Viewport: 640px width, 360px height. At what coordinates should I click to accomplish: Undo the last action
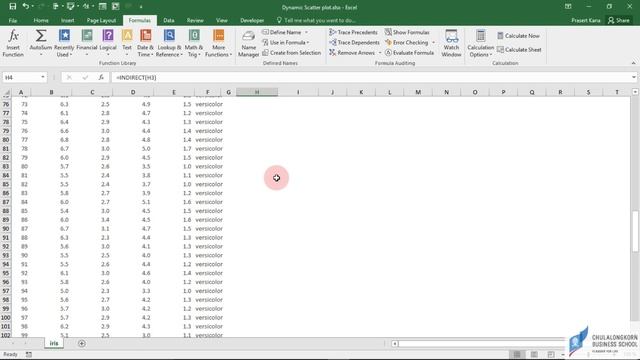pyautogui.click(x=26, y=7)
